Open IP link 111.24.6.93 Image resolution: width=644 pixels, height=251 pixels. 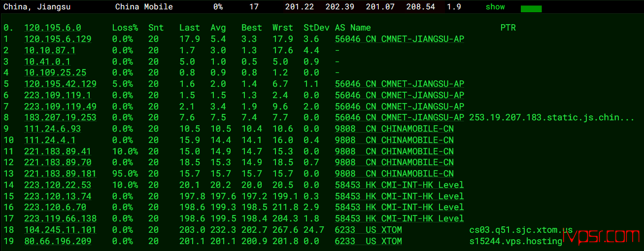[53, 129]
